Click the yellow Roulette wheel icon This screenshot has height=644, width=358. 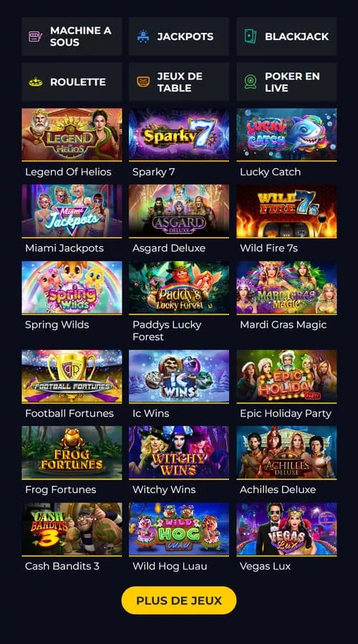[x=36, y=82]
